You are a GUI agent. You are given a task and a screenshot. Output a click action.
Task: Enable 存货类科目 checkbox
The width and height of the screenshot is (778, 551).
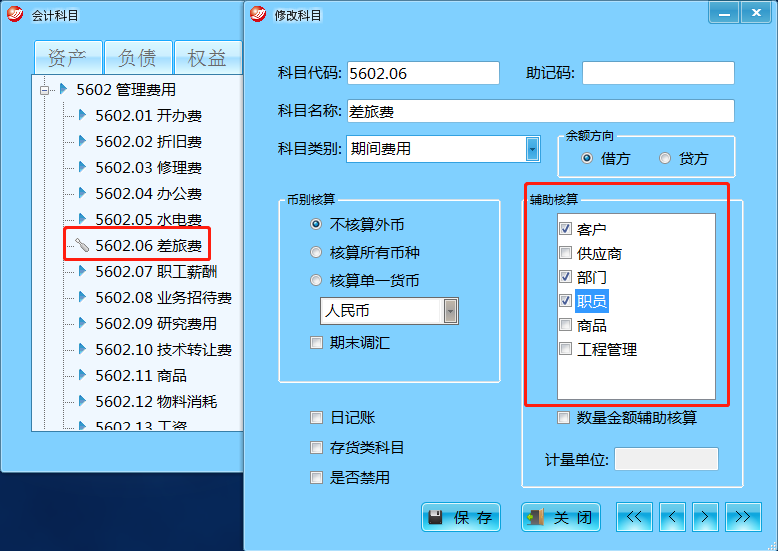(316, 448)
